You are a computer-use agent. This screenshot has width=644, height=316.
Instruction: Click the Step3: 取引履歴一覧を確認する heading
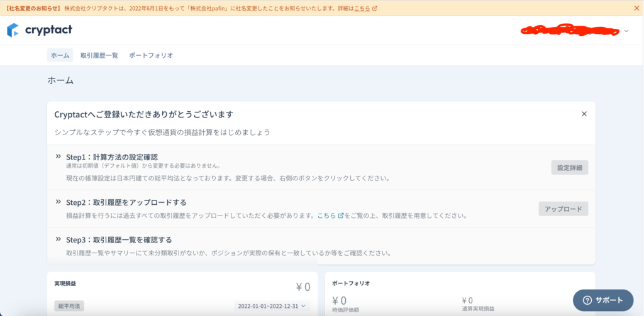119,239
